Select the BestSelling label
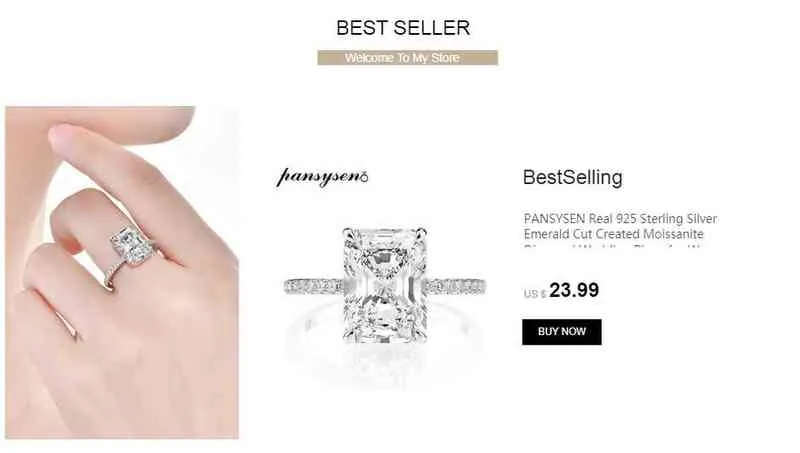Screen dimensions: 800x453 pyautogui.click(x=572, y=178)
